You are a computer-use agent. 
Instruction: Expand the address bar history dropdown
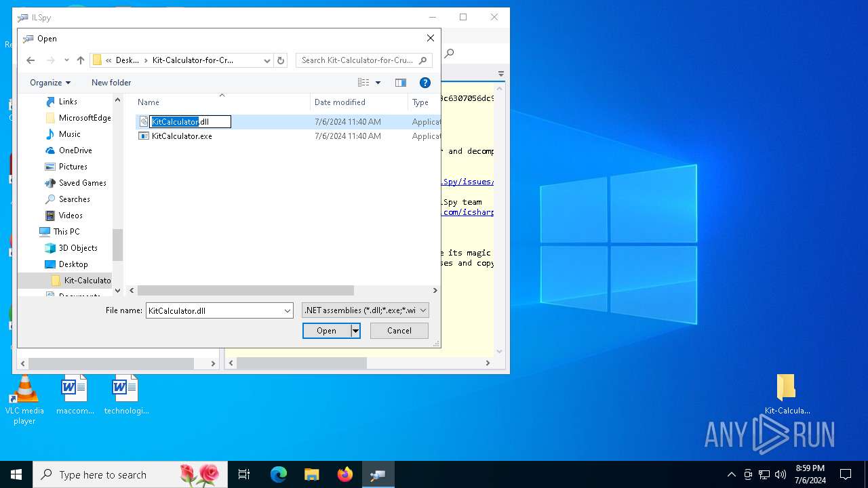267,60
